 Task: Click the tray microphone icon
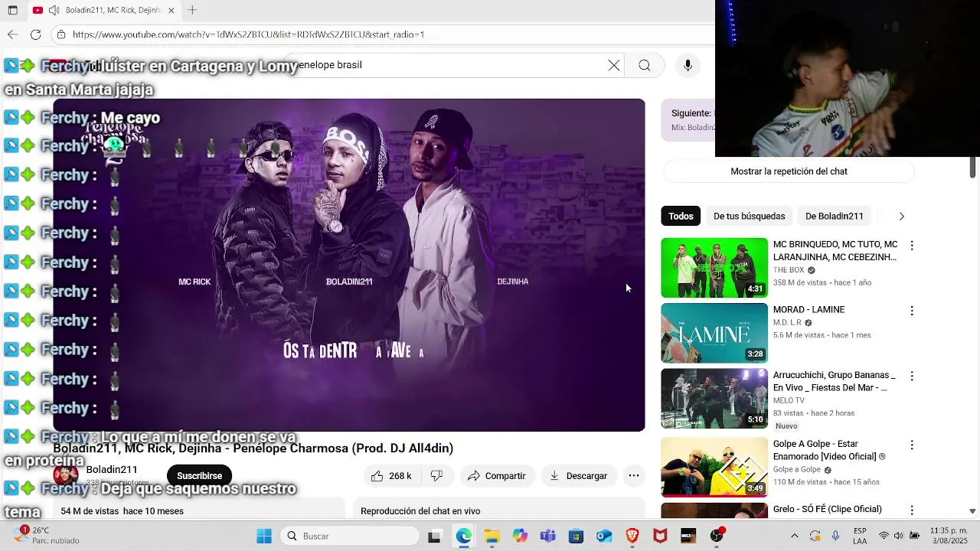coord(835,536)
